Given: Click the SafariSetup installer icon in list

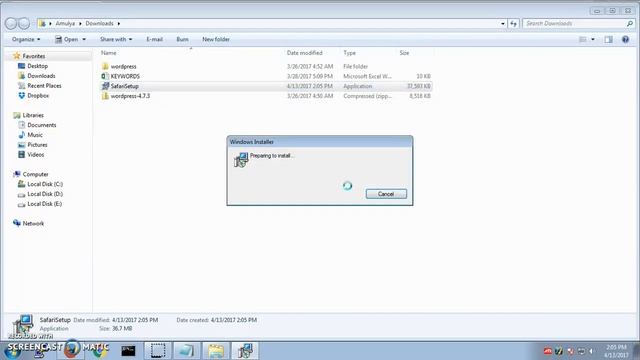Looking at the screenshot, I should coord(105,86).
